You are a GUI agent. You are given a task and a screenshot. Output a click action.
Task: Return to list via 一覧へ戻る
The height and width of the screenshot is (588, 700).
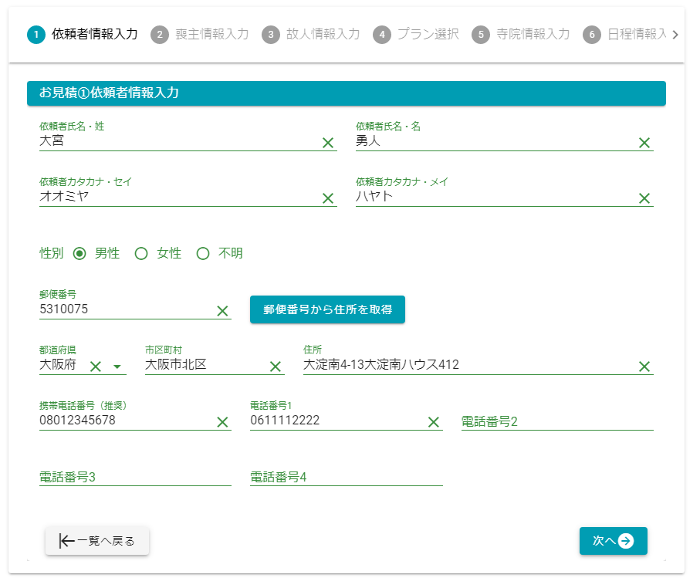[x=97, y=541]
